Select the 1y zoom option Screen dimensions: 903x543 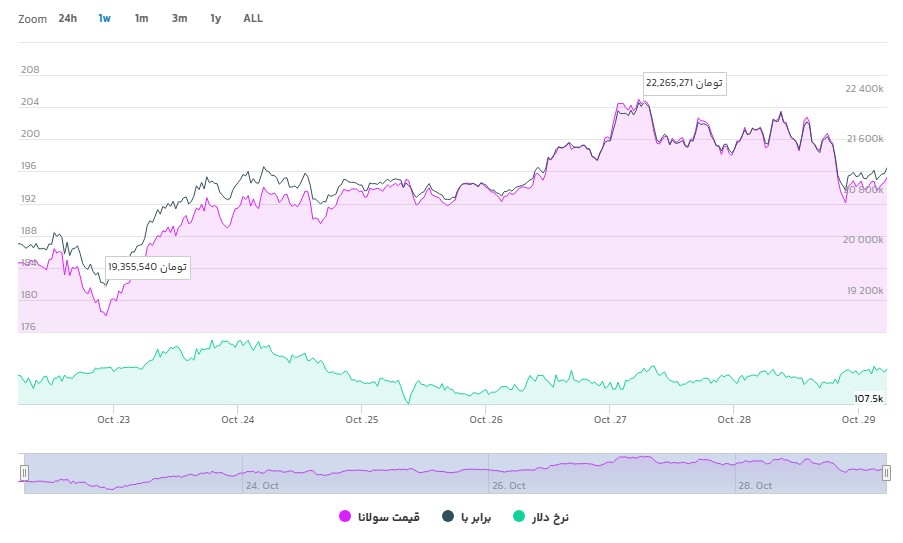pos(215,18)
